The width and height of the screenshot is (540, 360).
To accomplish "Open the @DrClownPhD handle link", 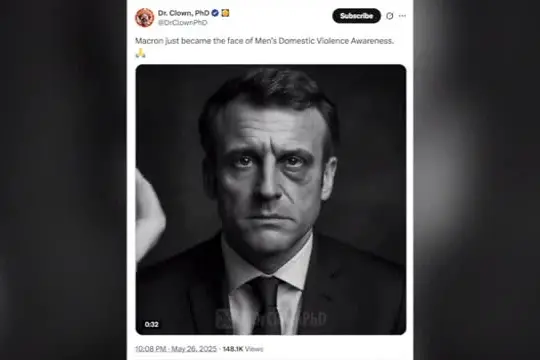I will 183,23.
